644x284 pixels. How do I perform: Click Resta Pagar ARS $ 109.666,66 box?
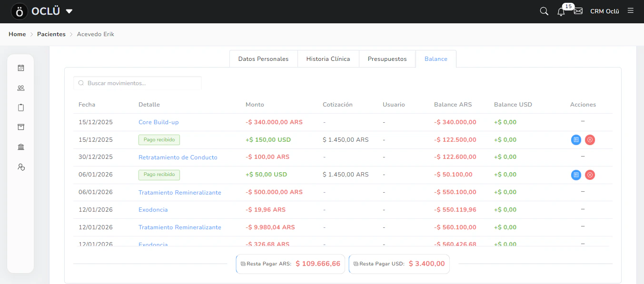[290, 264]
